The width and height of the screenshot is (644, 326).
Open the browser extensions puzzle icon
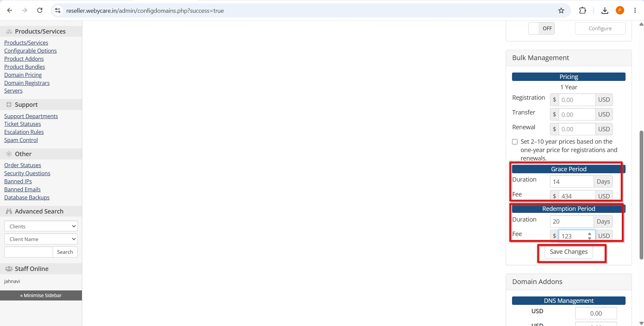coord(583,10)
